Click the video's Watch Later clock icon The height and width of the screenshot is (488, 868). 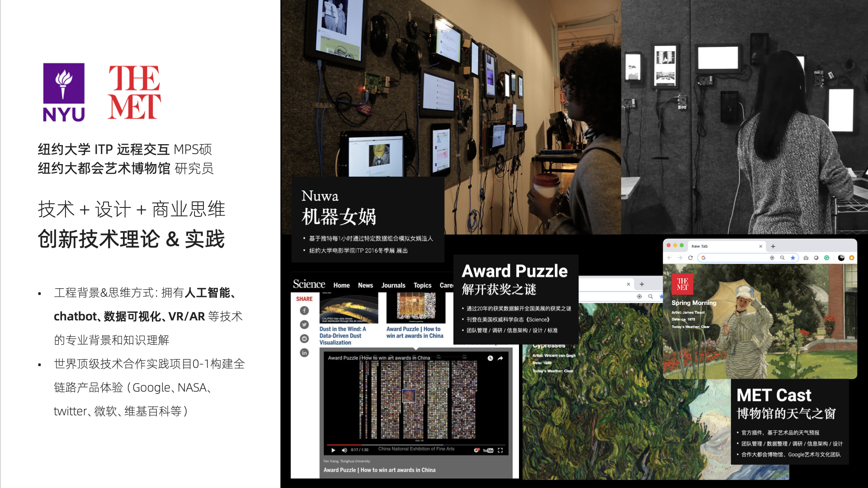point(490,358)
